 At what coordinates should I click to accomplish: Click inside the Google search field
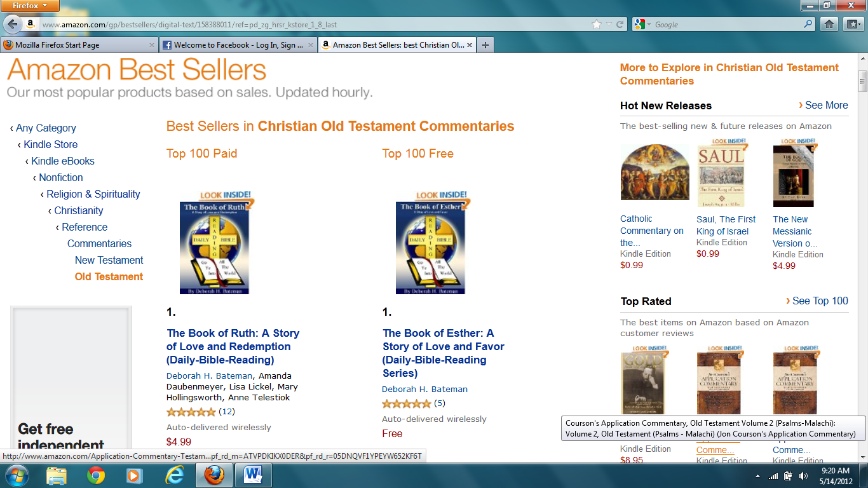[724, 24]
